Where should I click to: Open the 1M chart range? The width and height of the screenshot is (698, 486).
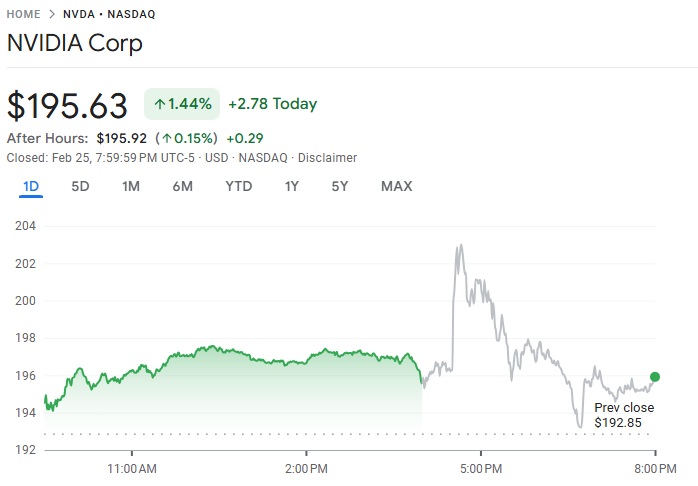click(x=131, y=187)
